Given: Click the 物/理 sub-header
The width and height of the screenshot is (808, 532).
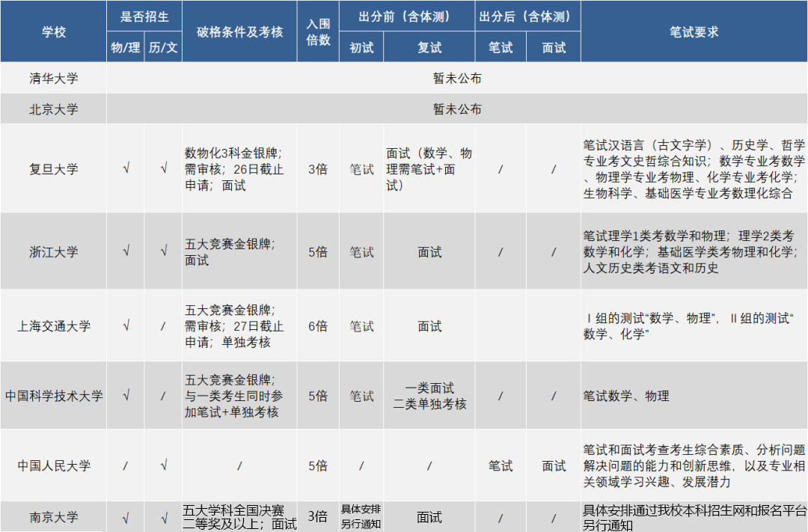Looking at the screenshot, I should tap(125, 47).
